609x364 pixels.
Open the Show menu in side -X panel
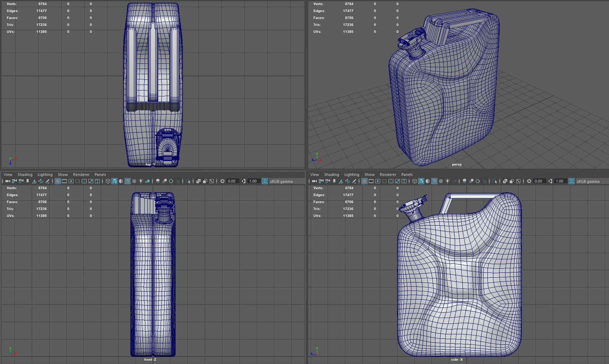(369, 175)
